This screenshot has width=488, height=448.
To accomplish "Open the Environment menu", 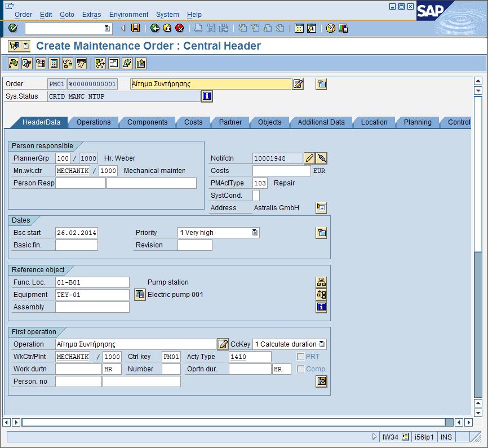I will [129, 15].
